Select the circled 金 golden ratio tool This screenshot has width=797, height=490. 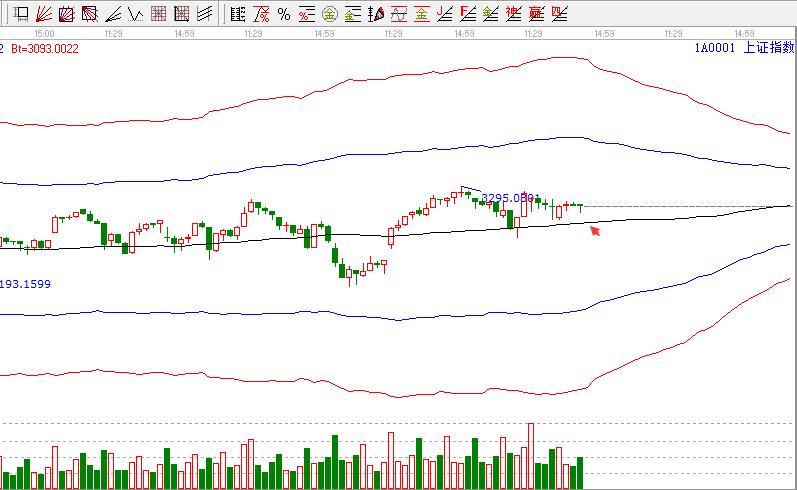click(x=329, y=14)
